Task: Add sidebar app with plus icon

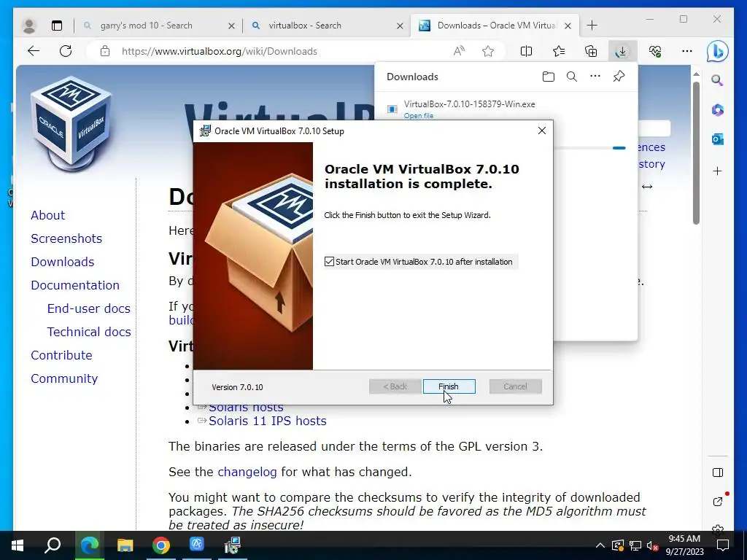Action: (718, 171)
